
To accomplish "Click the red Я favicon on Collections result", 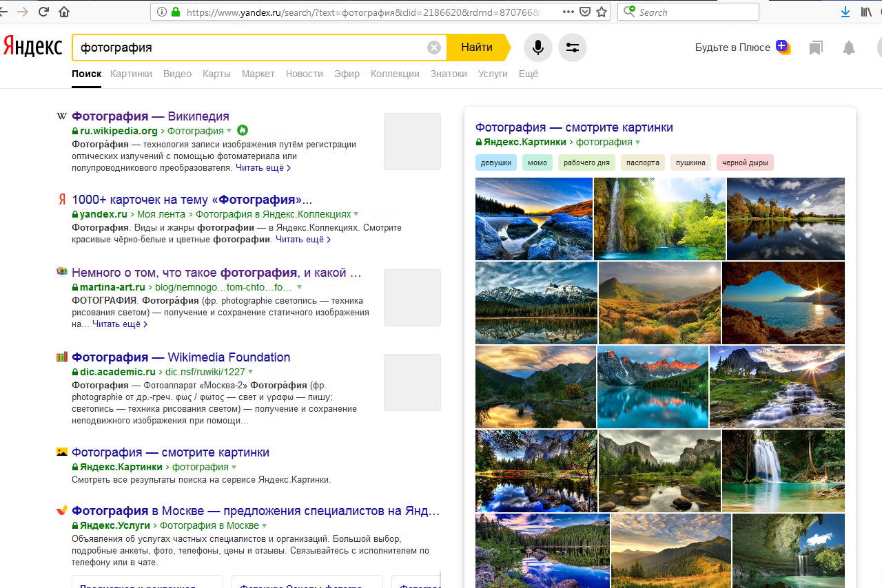I will coord(62,200).
